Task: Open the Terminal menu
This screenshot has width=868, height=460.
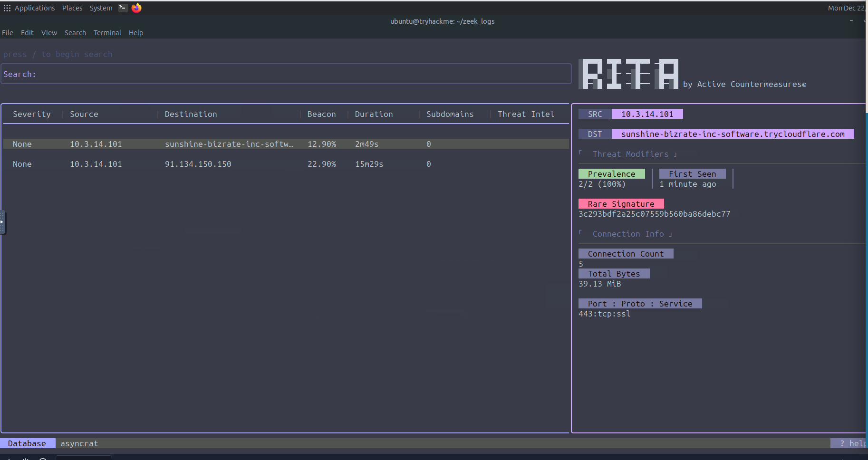Action: (107, 33)
